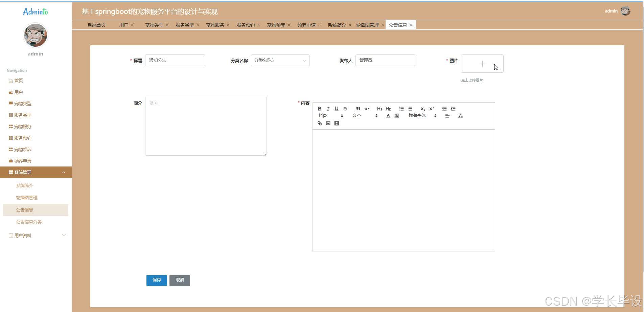Insert a video into the content
Screen dimensions: 644x312
tap(336, 123)
